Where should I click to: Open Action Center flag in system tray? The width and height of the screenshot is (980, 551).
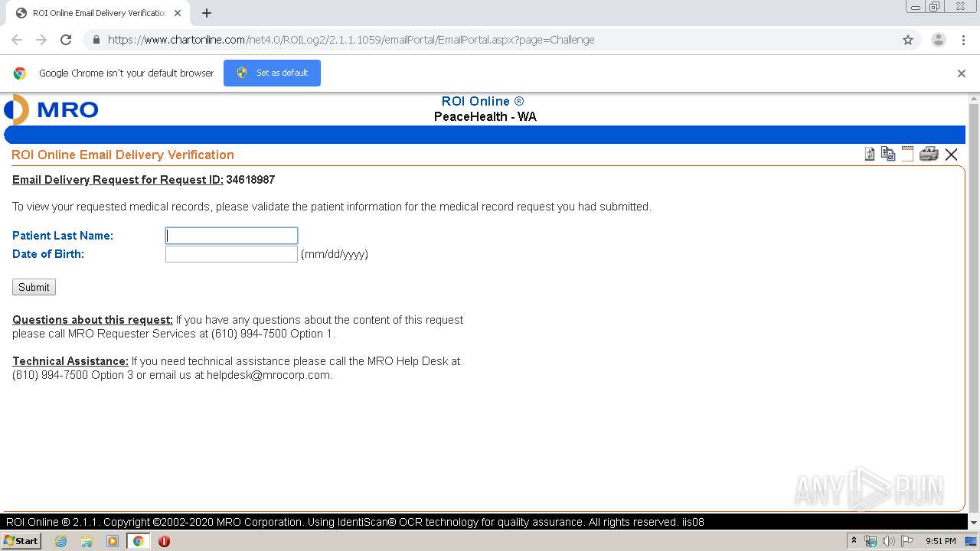click(x=907, y=541)
